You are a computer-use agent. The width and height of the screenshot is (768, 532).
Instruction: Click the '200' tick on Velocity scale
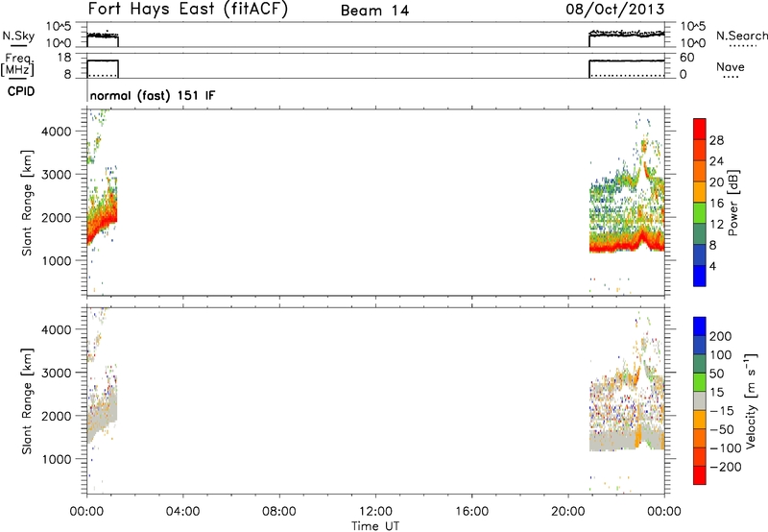tap(721, 336)
